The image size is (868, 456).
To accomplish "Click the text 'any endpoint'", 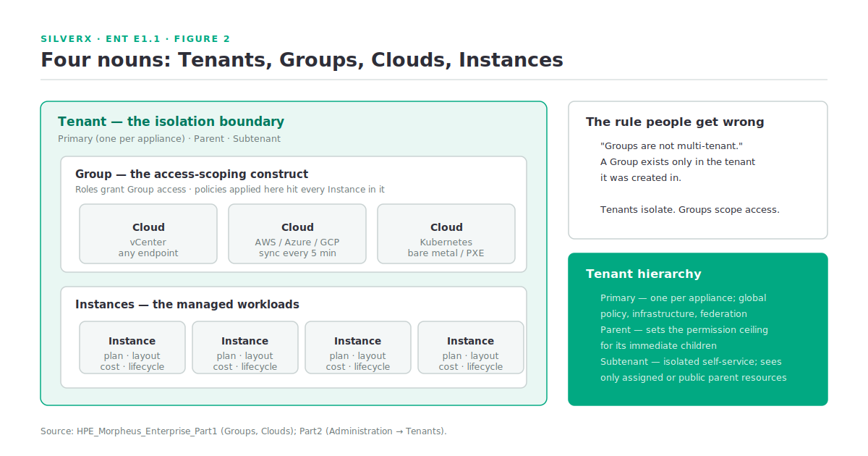I will coord(148,253).
